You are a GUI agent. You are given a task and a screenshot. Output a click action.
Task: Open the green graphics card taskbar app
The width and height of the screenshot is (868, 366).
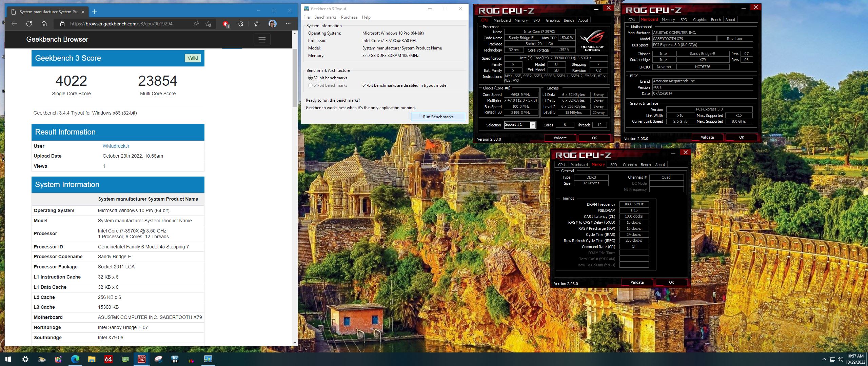tap(125, 359)
